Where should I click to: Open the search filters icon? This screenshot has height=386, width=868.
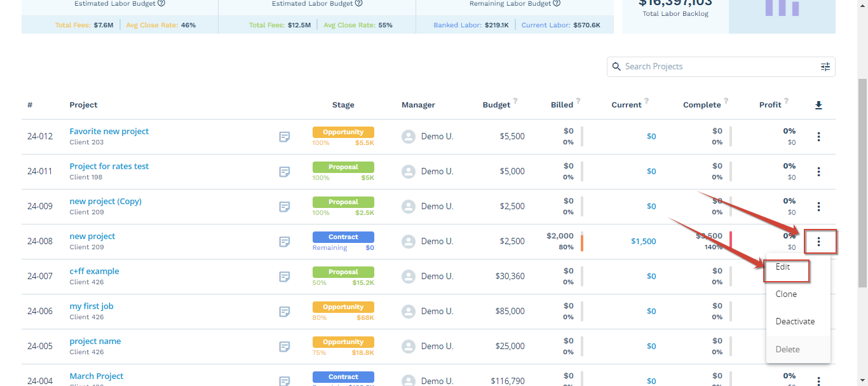(x=825, y=66)
